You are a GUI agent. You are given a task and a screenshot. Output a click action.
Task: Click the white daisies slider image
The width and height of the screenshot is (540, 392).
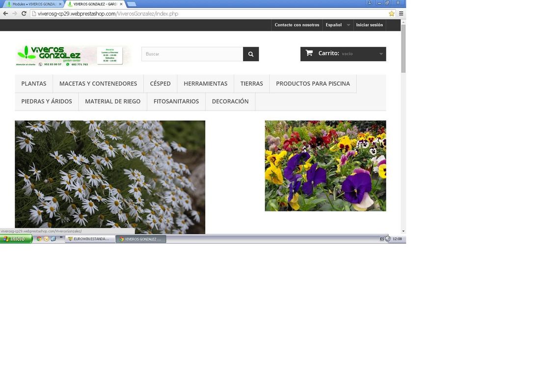click(x=110, y=177)
